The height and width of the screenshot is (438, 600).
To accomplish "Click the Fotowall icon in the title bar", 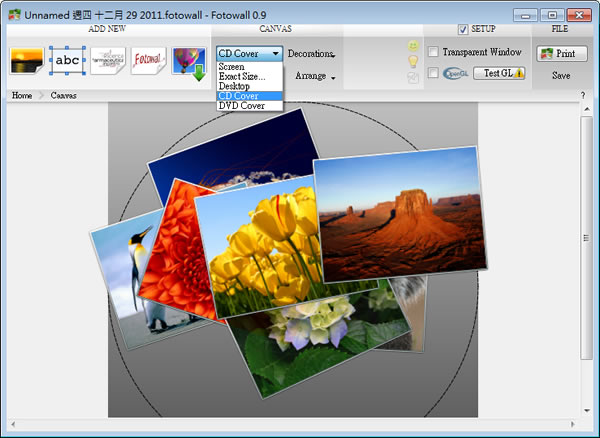I will click(x=15, y=15).
